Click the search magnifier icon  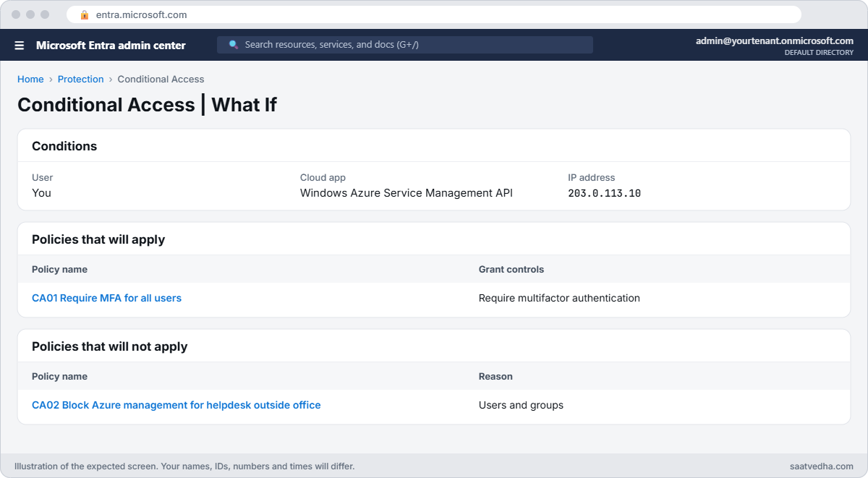[234, 45]
